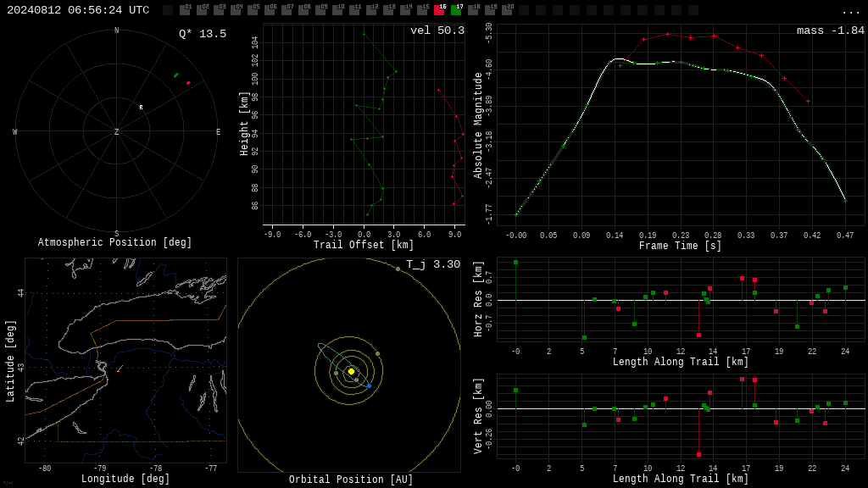This screenshot has height=488, width=868.
Task: Click the Height [km] axis label
Action: coord(243,124)
